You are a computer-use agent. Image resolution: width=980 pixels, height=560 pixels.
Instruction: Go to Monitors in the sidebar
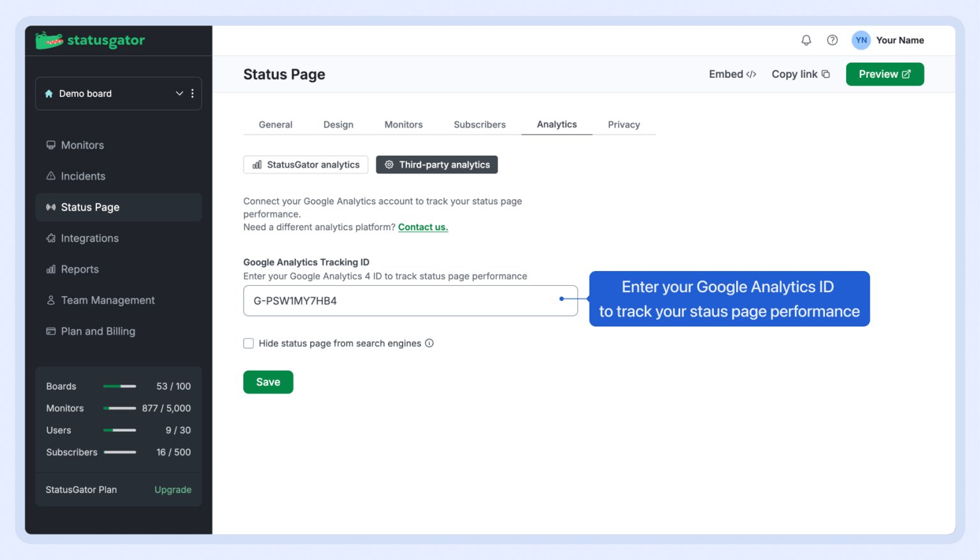[x=119, y=145]
